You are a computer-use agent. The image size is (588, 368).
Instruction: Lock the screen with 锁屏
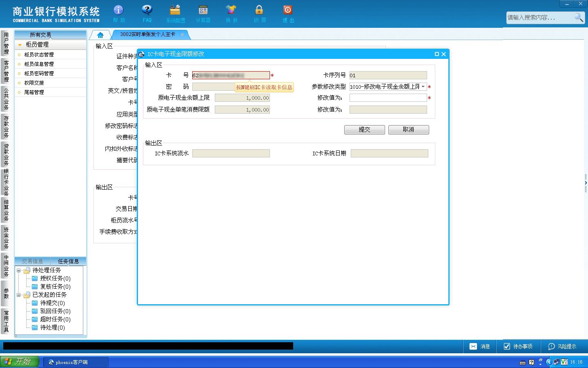tap(259, 13)
